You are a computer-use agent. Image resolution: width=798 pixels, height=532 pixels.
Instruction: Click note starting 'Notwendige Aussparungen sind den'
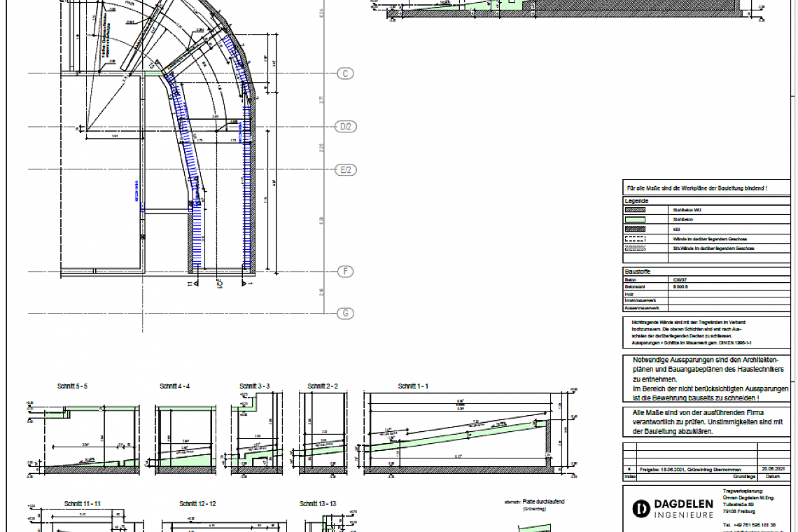point(710,379)
